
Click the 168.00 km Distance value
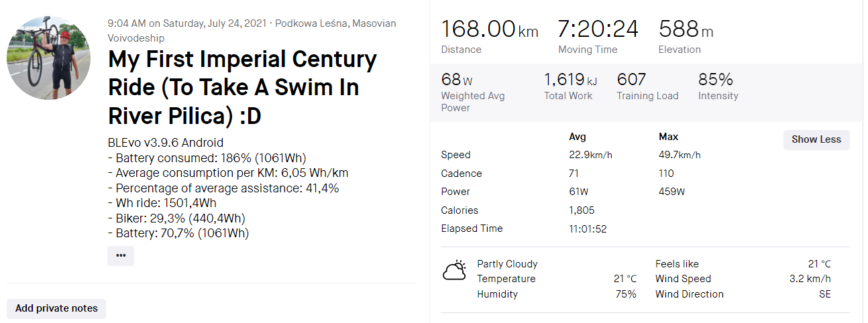tap(489, 30)
